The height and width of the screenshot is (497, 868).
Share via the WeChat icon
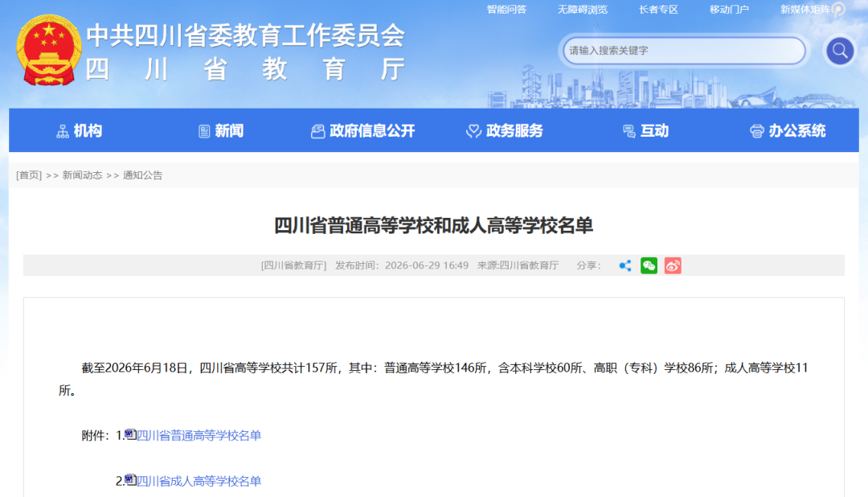click(x=649, y=266)
